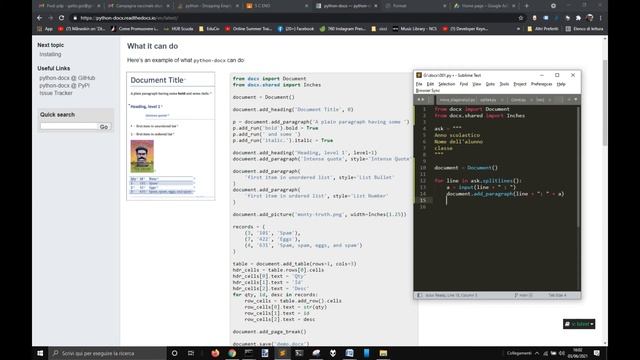
Task: Open Sublime Find menu
Action: pos(464,84)
